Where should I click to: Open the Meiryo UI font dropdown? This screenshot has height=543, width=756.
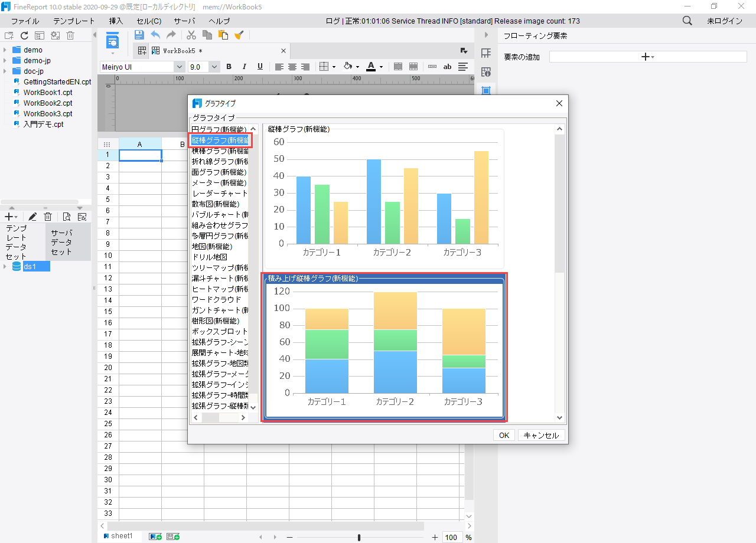179,67
